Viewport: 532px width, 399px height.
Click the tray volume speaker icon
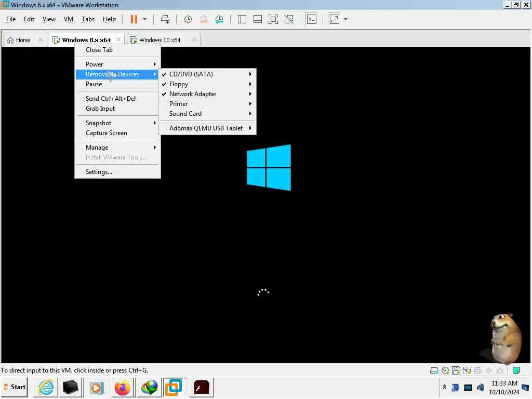[481, 387]
